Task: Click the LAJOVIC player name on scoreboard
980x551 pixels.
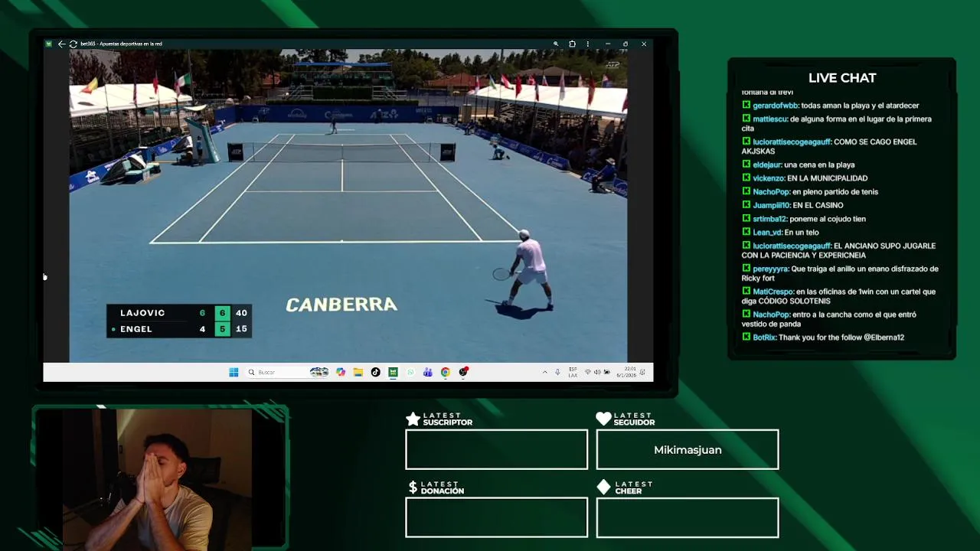Action: click(x=142, y=313)
